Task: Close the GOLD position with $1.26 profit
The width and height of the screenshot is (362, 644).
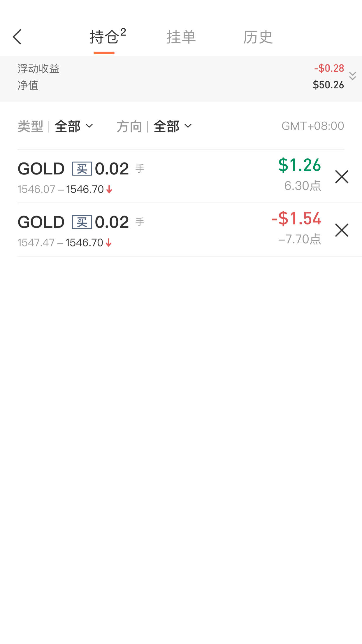Action: [342, 177]
